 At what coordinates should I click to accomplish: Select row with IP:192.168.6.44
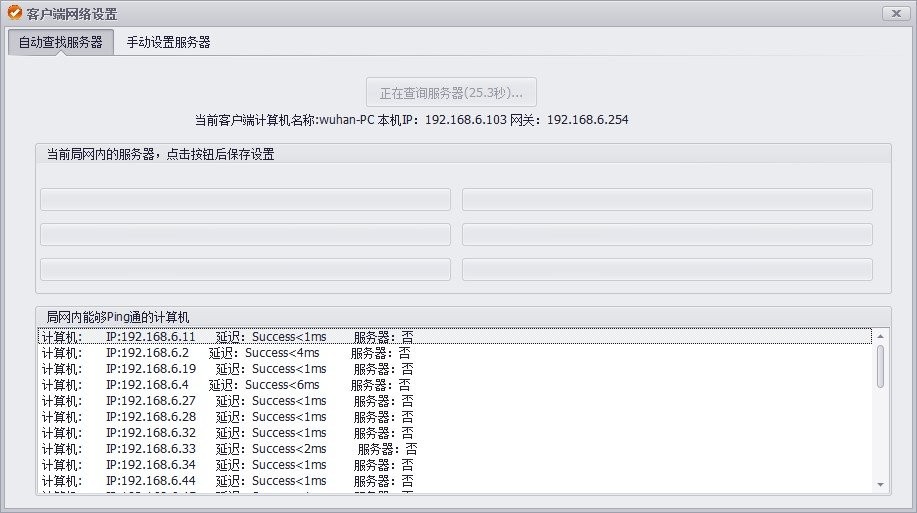click(455, 481)
